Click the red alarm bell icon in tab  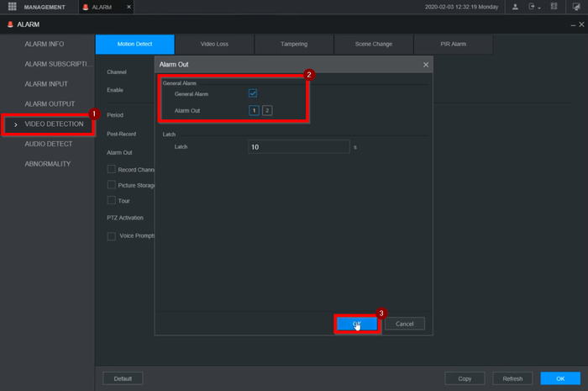click(86, 7)
